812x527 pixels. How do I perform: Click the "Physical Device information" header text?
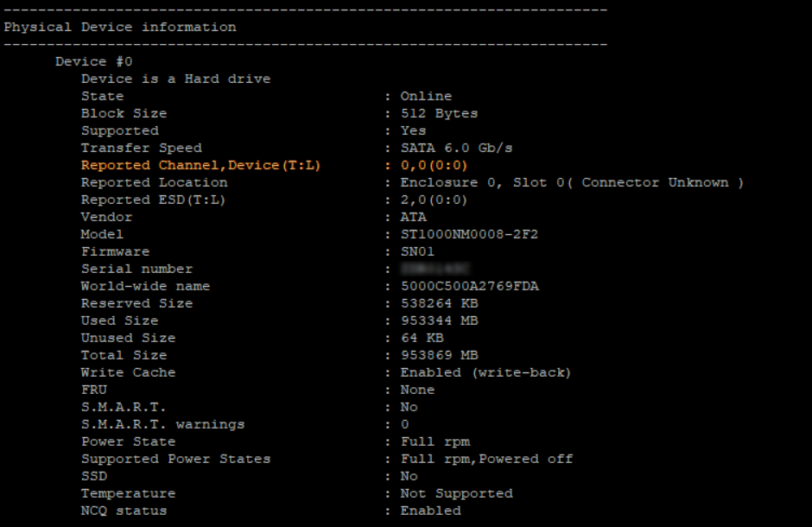coord(120,27)
